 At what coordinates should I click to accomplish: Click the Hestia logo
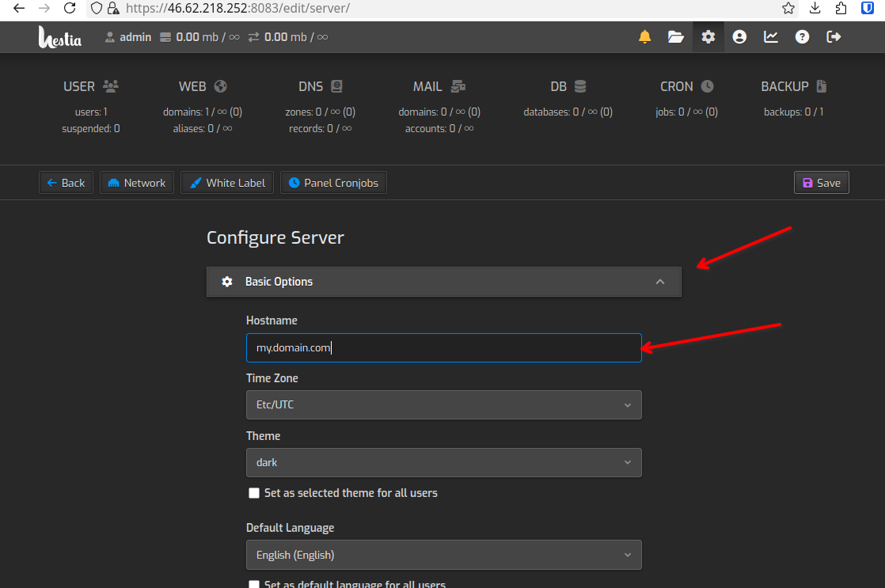pos(59,36)
